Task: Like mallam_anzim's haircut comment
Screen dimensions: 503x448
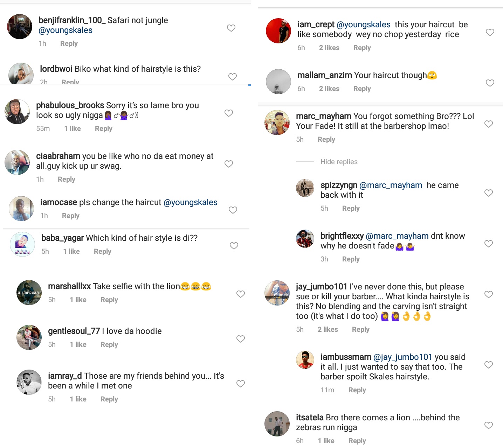Action: point(490,83)
